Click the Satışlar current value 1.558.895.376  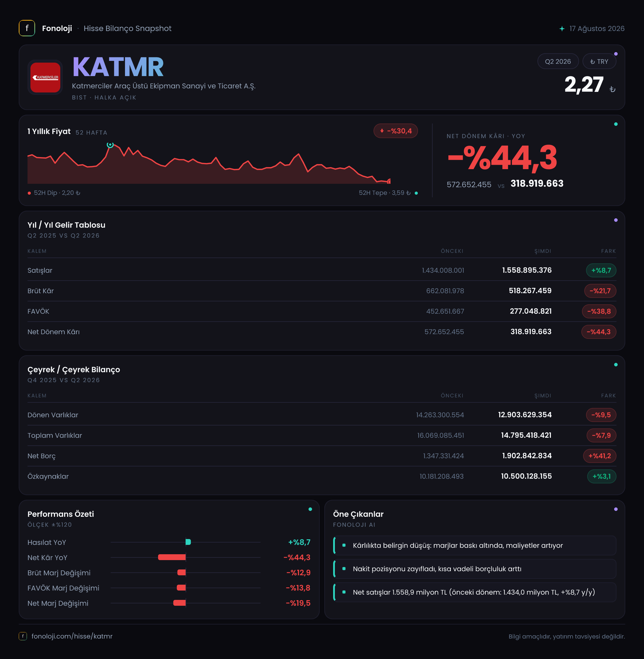click(x=527, y=270)
